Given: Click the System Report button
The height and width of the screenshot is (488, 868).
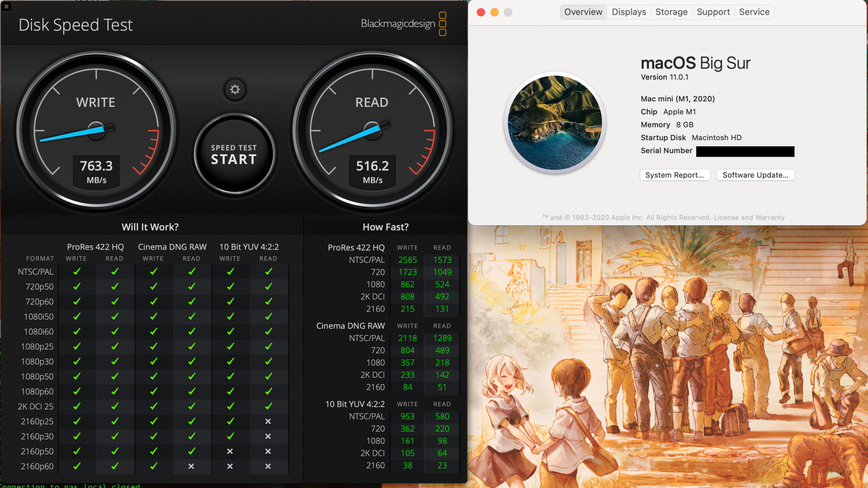Looking at the screenshot, I should (x=674, y=175).
